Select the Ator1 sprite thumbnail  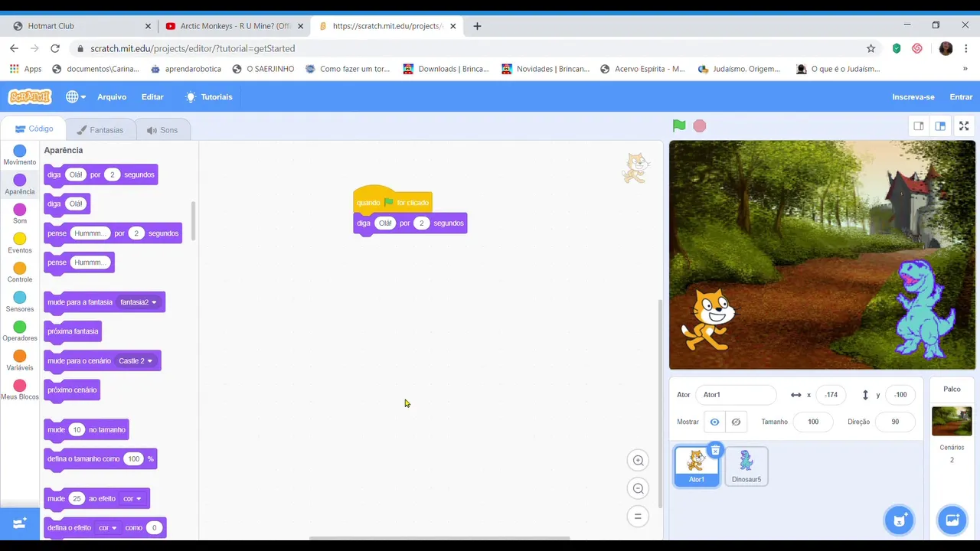coord(697,466)
